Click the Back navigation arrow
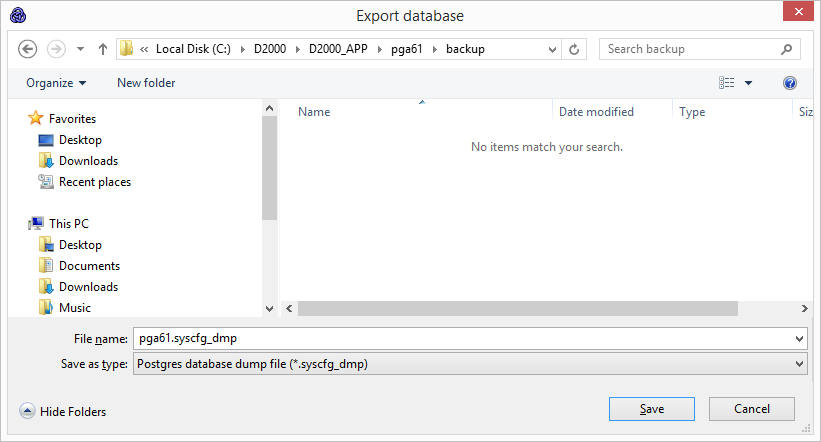 click(28, 49)
